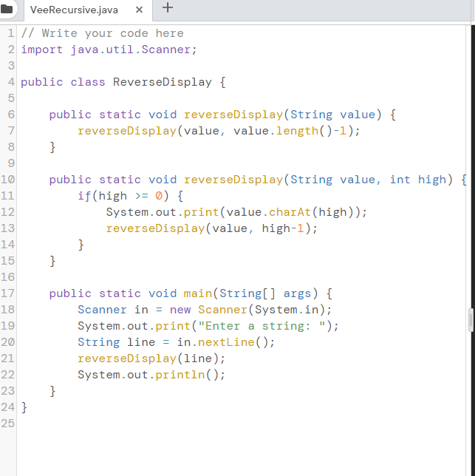This screenshot has height=476, width=475.
Task: Click 'main(String[] args)' on line 17
Action: (x=250, y=293)
